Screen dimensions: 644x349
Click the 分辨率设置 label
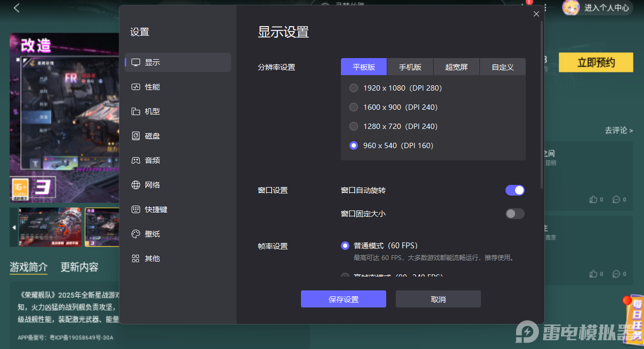pos(276,67)
